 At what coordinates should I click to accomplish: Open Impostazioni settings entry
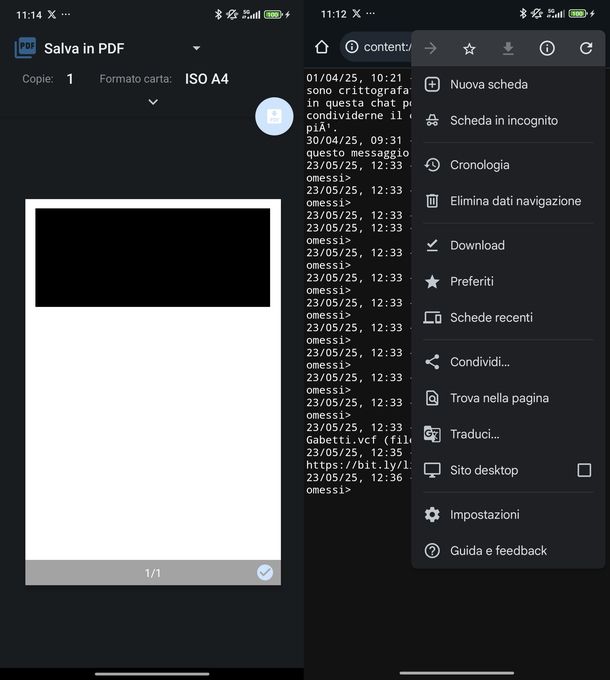click(484, 515)
